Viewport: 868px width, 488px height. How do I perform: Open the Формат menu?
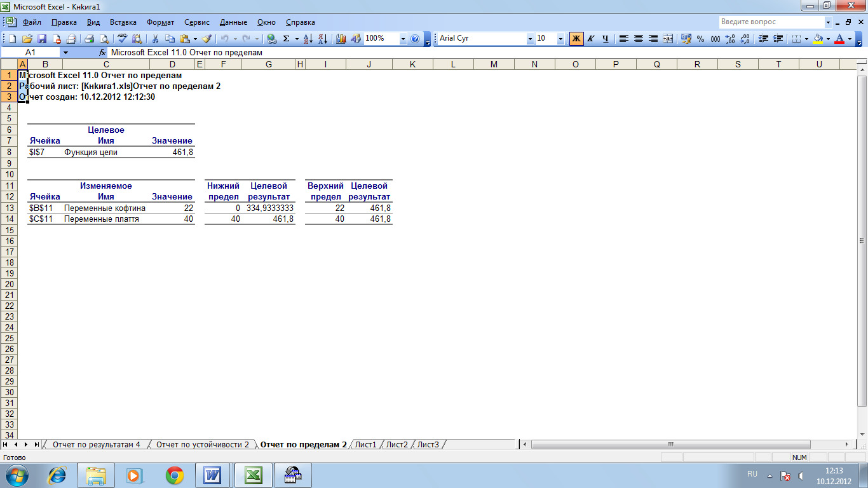161,22
